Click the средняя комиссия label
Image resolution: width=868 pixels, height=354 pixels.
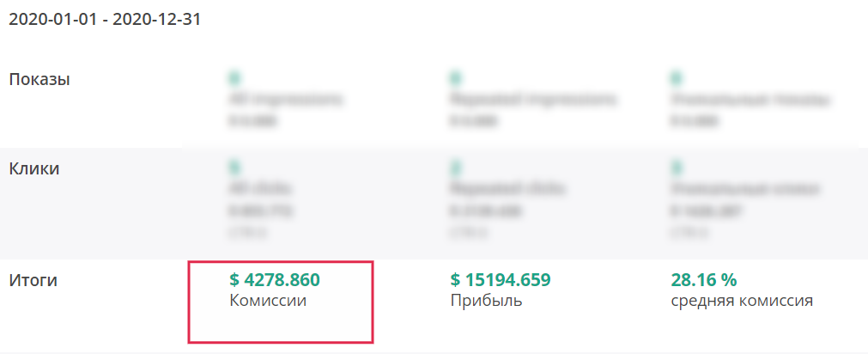742,302
